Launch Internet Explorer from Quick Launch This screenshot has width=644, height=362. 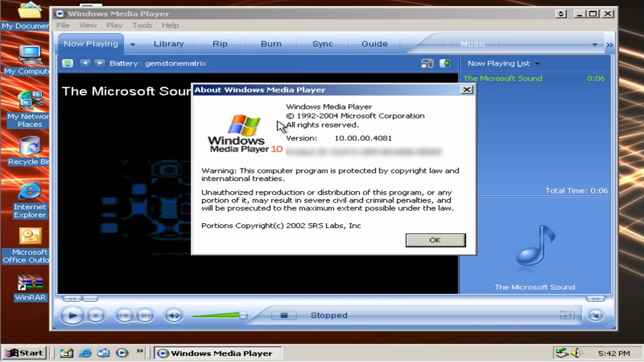[x=85, y=353]
